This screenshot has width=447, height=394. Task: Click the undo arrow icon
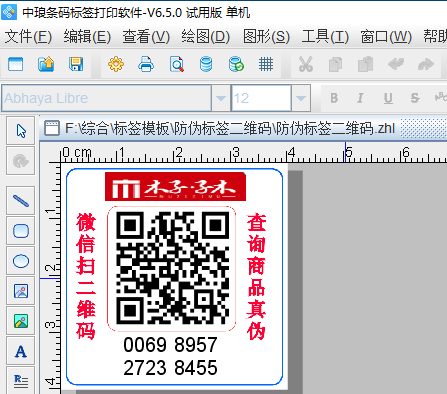click(x=396, y=64)
